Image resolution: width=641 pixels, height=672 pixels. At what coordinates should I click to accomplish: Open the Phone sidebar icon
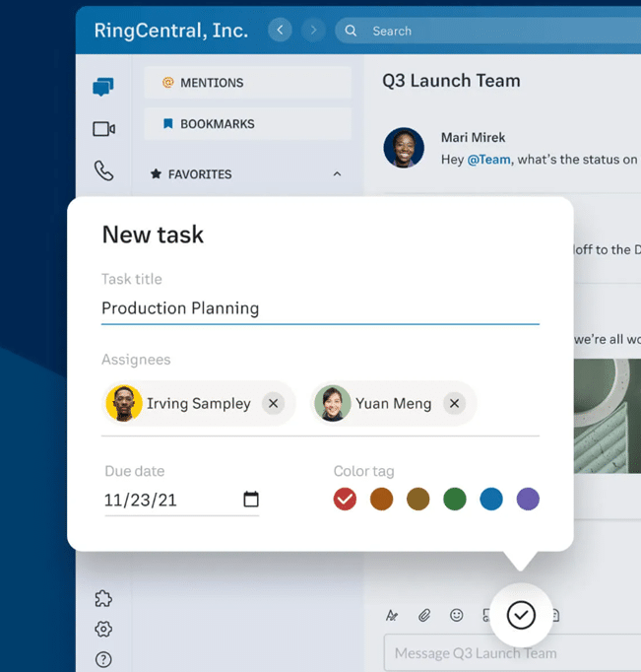point(103,170)
